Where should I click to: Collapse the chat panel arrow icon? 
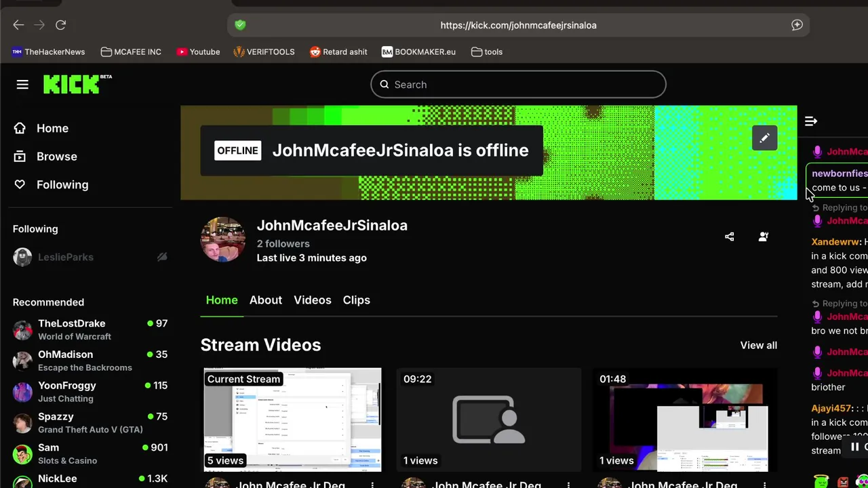(811, 121)
